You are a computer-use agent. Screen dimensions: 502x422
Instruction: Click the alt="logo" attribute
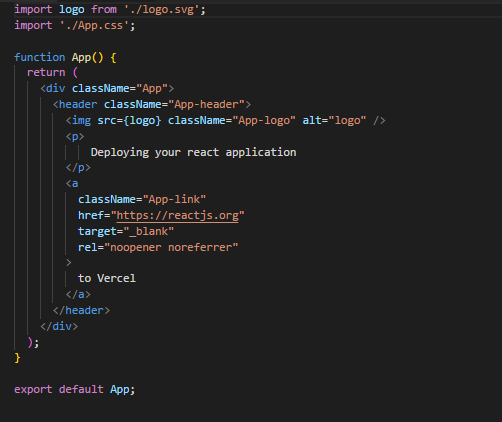pos(334,121)
